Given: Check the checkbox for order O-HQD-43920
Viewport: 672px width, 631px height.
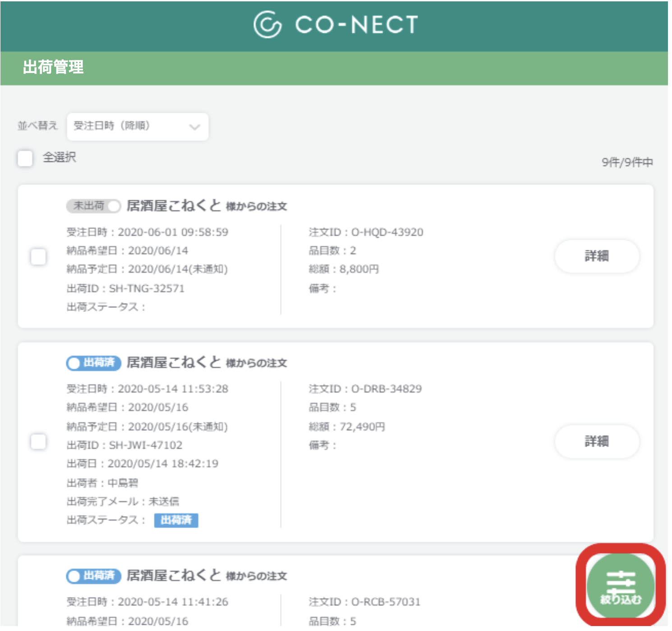Looking at the screenshot, I should point(38,256).
